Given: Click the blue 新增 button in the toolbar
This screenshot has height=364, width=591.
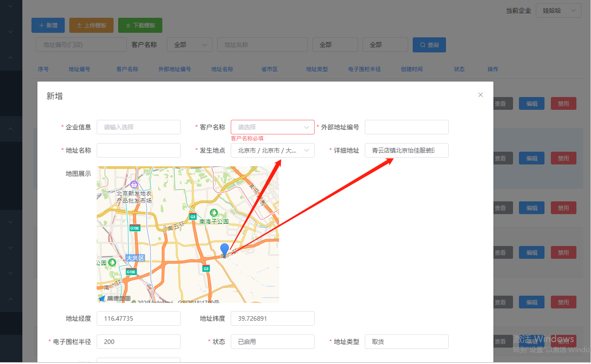Looking at the screenshot, I should [48, 26].
